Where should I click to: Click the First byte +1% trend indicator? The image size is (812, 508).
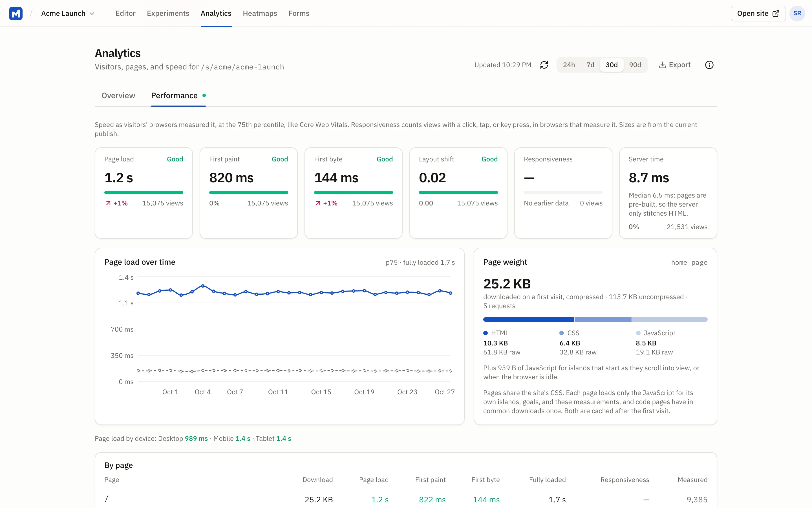(x=326, y=203)
